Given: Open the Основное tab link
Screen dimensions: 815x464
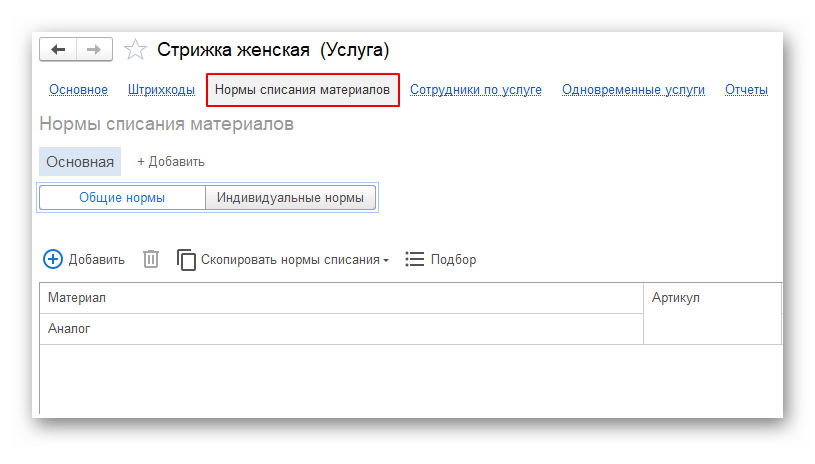Looking at the screenshot, I should click(x=78, y=90).
